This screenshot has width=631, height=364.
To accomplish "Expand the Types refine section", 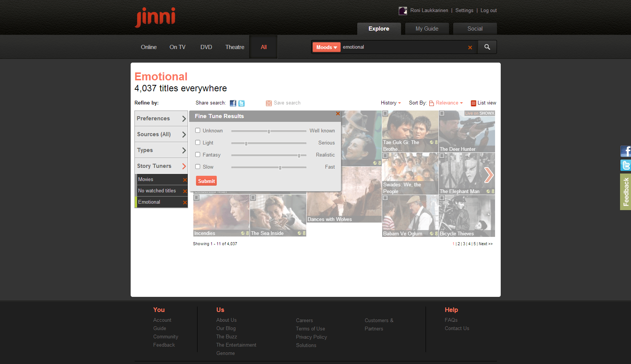I will (161, 150).
